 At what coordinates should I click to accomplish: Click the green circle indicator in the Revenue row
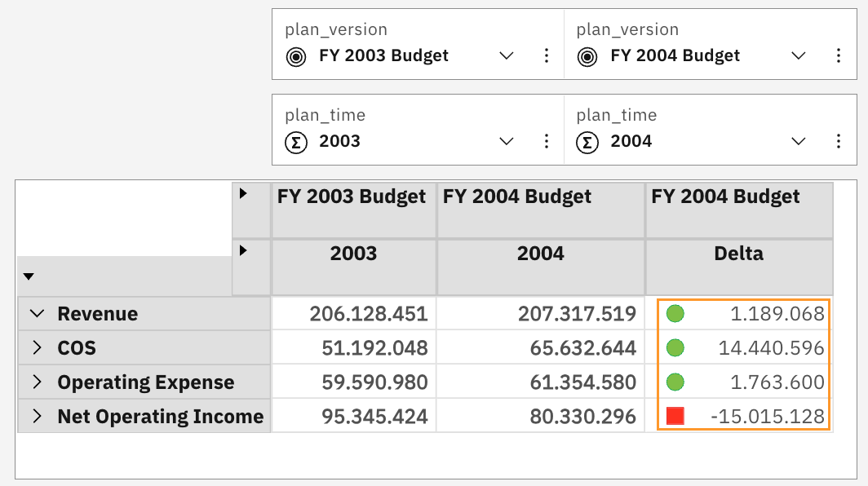[x=675, y=314]
